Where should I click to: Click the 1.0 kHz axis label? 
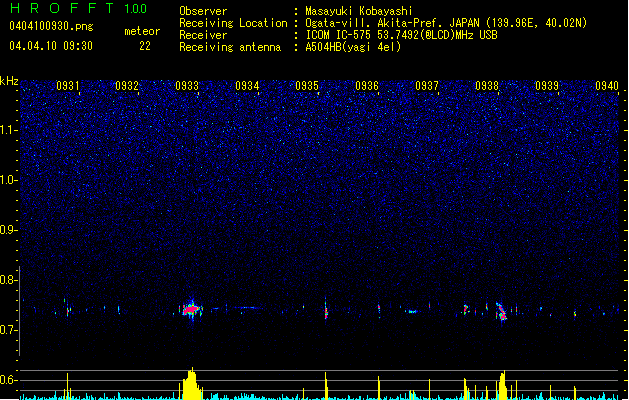pos(8,180)
